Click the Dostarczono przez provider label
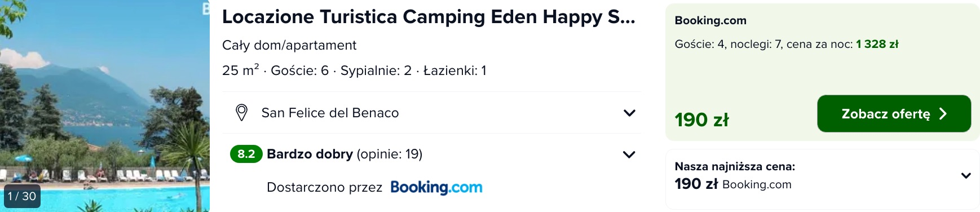Viewport: 980px width, 212px height. tap(324, 187)
